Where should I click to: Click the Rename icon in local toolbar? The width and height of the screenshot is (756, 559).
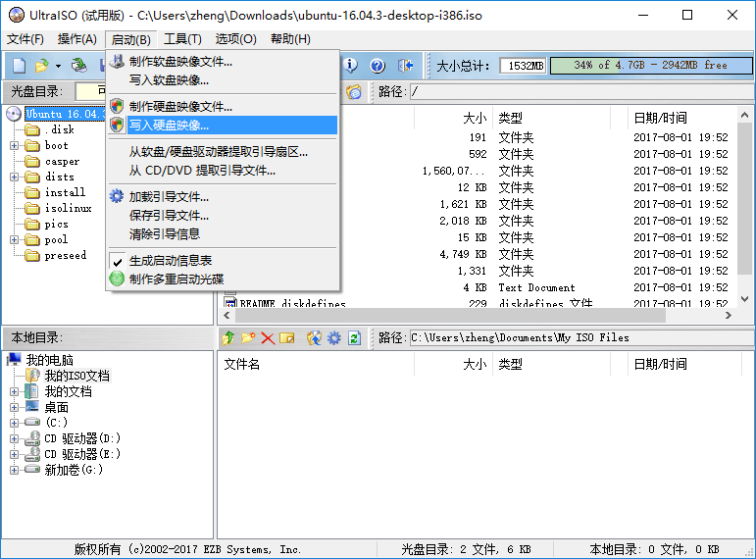click(287, 338)
